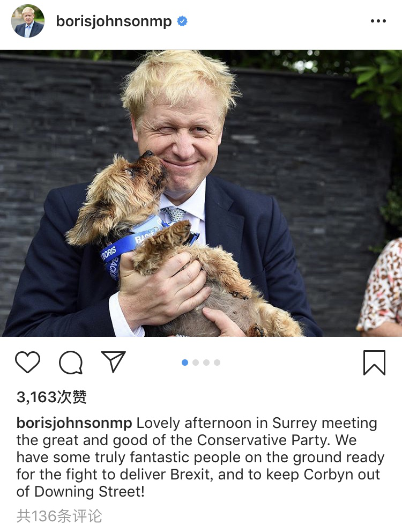Share post using paper plane icon
The width and height of the screenshot is (402, 532).
coord(114,362)
